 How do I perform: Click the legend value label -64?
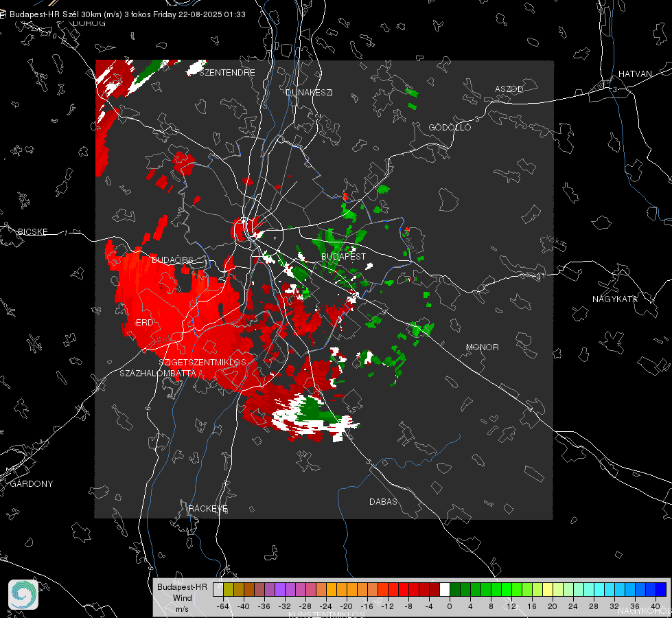222,606
